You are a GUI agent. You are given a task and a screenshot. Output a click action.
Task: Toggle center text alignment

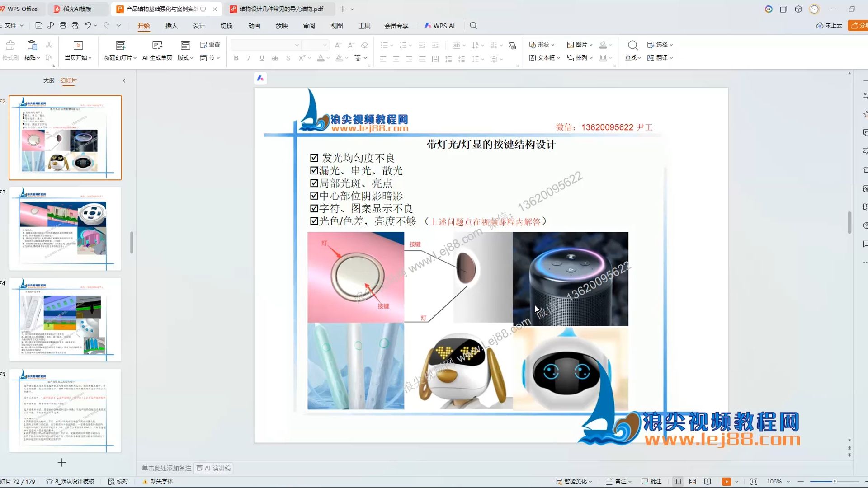tap(396, 59)
